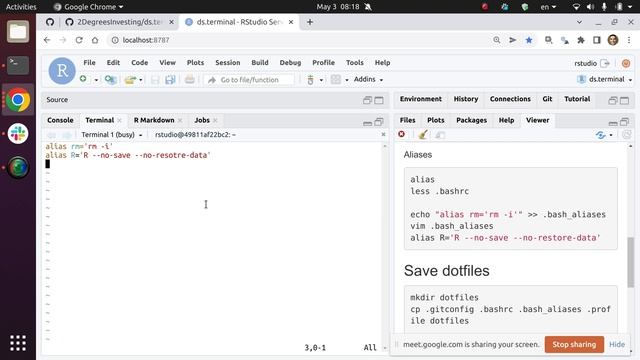640x360 pixels.
Task: Open the File menu
Action: 89,62
